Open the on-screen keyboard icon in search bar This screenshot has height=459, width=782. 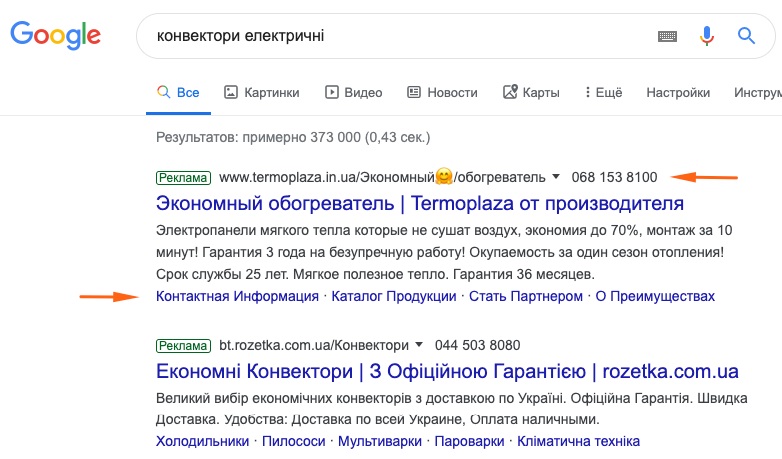coord(667,36)
